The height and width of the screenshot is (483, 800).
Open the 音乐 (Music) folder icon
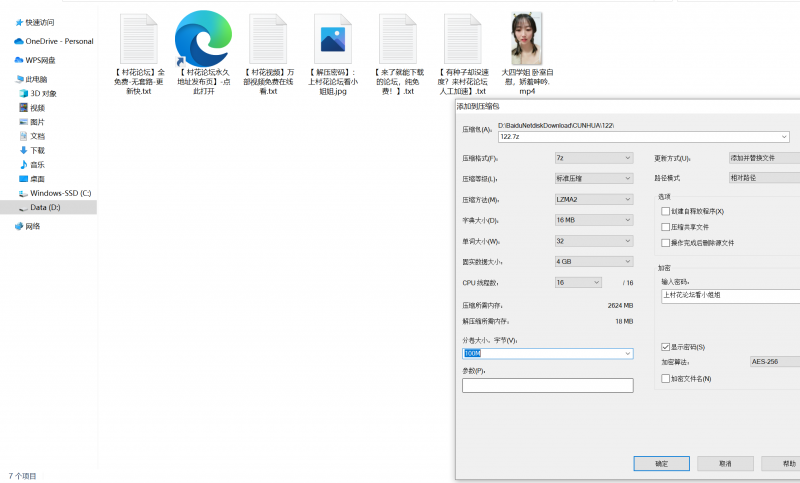pyautogui.click(x=23, y=164)
